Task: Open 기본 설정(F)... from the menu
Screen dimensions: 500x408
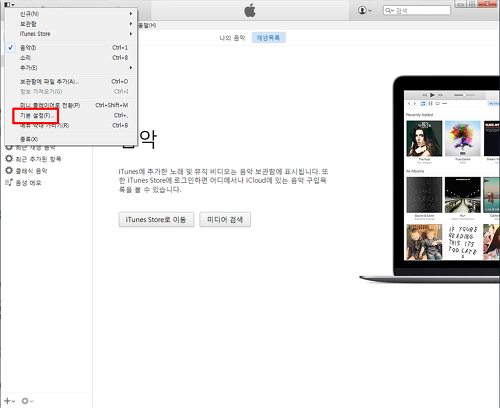Action: [x=71, y=115]
